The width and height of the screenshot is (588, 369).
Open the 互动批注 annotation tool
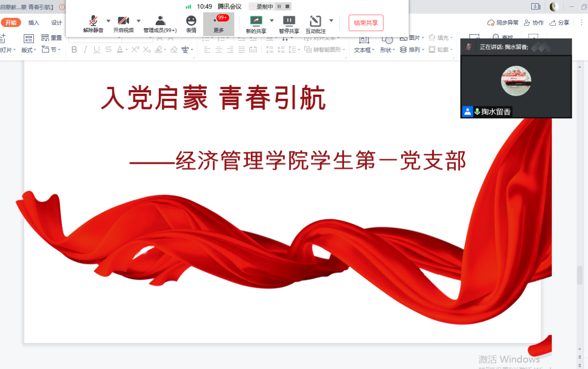315,24
